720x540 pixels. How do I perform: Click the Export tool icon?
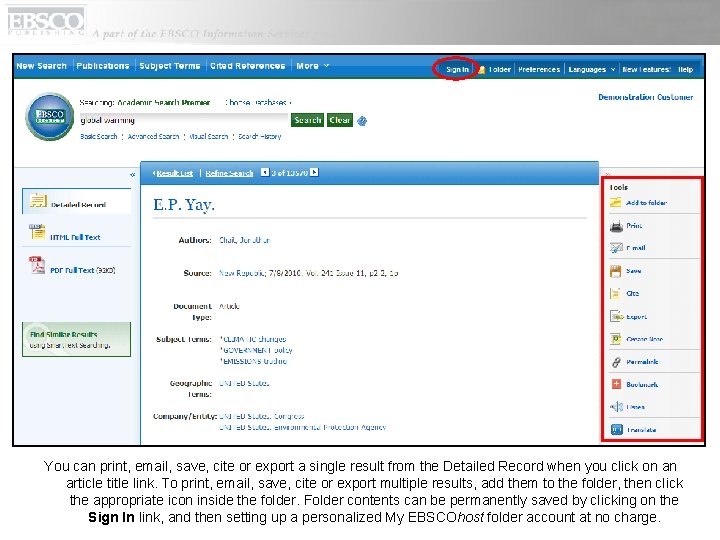(616, 316)
